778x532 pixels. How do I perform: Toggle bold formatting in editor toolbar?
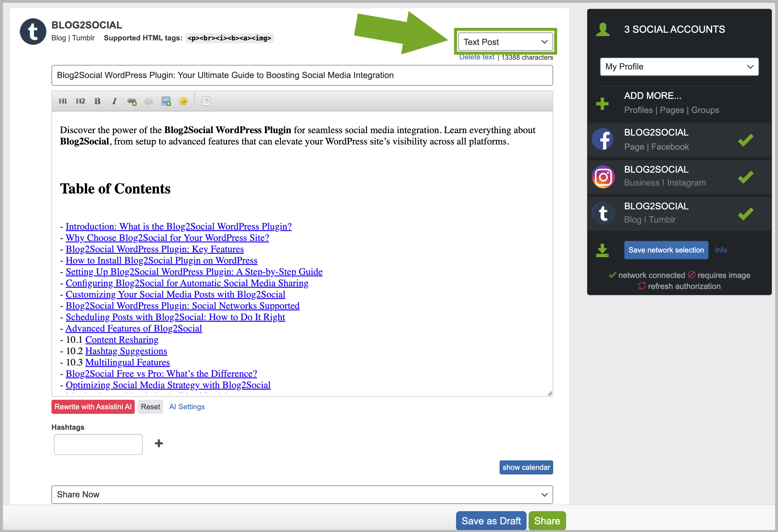pyautogui.click(x=97, y=101)
